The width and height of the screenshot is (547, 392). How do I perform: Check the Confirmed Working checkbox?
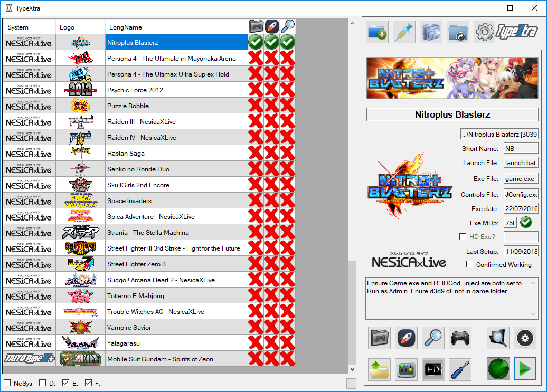[x=470, y=264]
